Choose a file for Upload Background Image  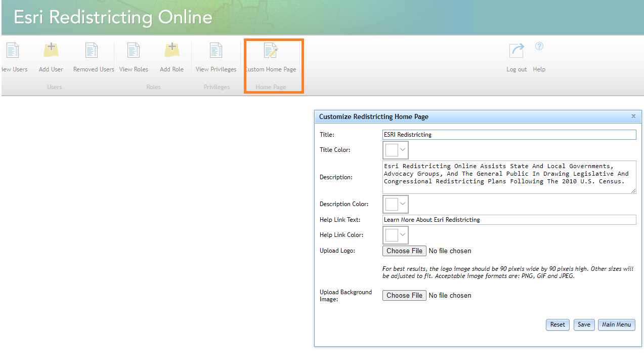[x=405, y=295]
